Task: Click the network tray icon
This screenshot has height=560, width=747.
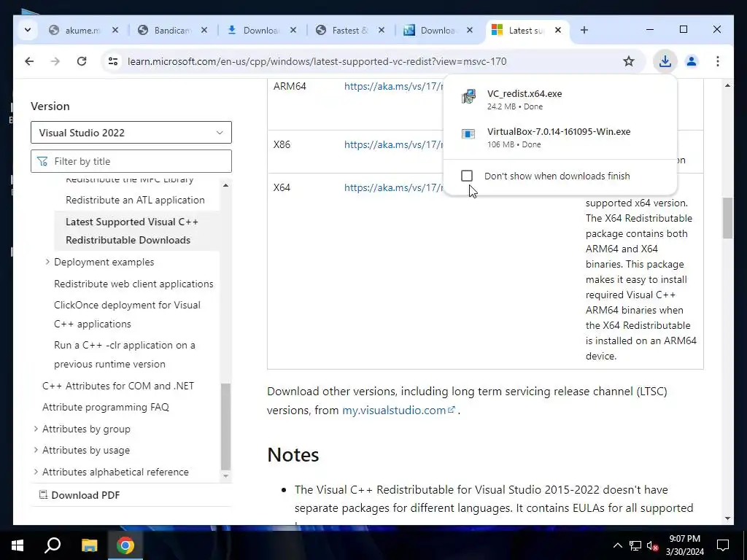Action: click(x=635, y=545)
